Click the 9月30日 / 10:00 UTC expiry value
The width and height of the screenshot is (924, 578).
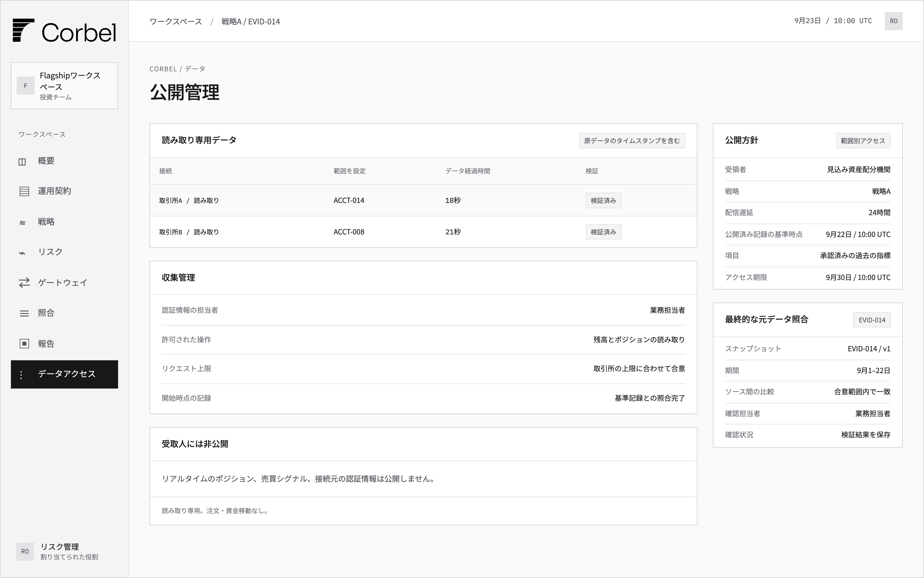(858, 277)
